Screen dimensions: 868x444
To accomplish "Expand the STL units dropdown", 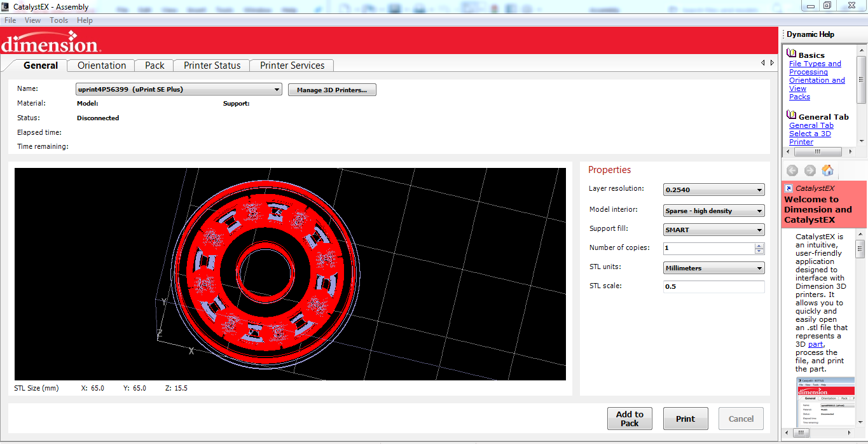I will pyautogui.click(x=713, y=268).
